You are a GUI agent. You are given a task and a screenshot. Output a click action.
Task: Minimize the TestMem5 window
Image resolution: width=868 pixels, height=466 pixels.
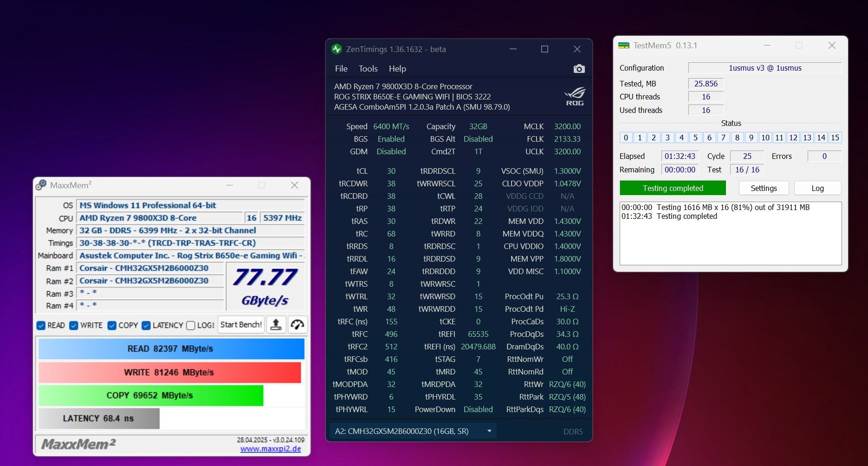pyautogui.click(x=767, y=45)
